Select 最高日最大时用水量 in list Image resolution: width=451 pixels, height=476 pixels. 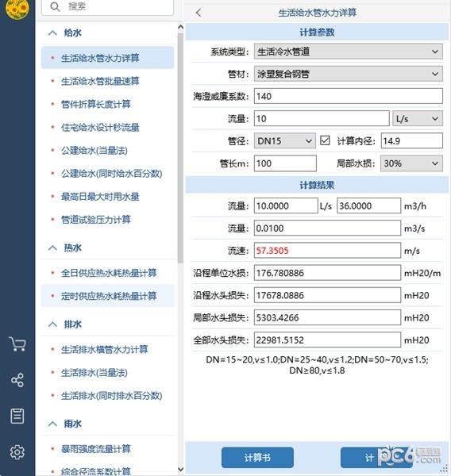point(107,197)
